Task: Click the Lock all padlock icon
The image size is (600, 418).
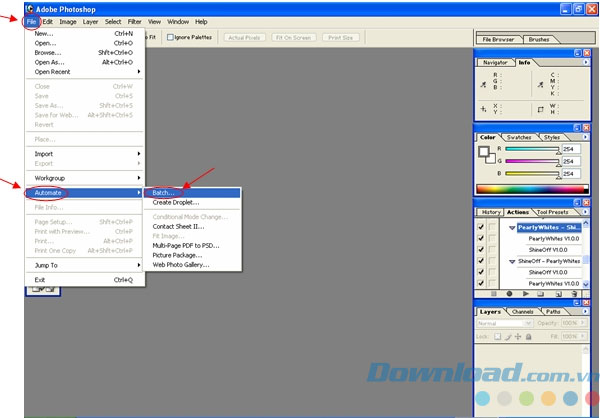Action: 528,336
